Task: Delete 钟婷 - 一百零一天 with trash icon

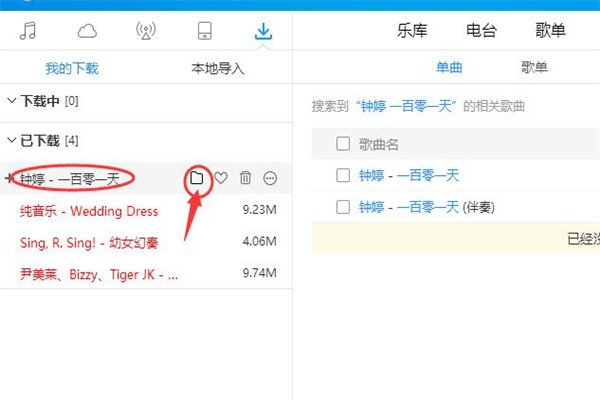Action: tap(245, 178)
